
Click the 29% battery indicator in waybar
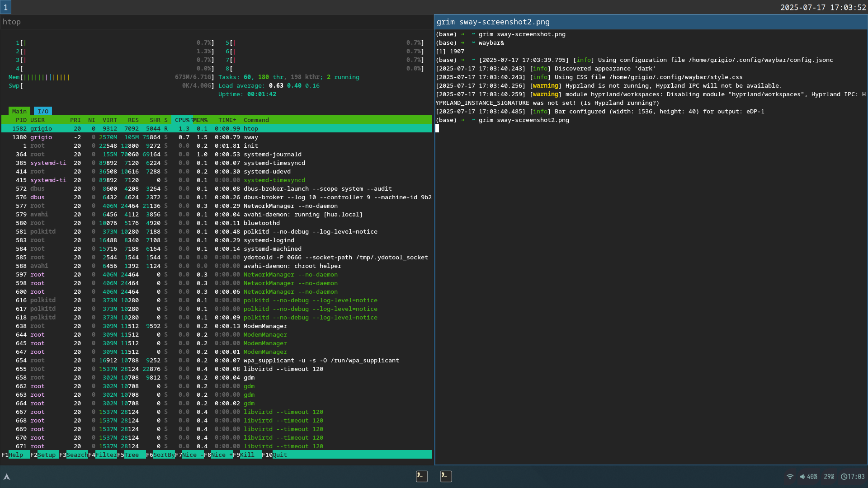tap(829, 477)
